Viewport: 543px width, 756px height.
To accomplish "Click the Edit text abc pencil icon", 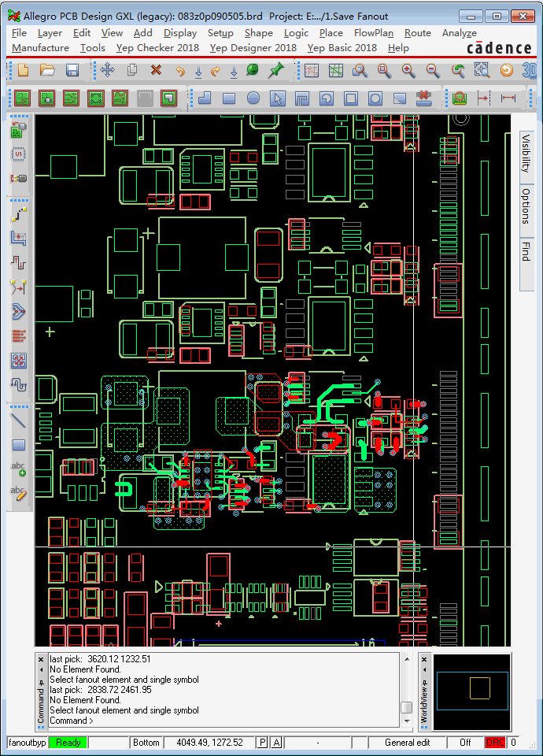I will click(x=19, y=493).
